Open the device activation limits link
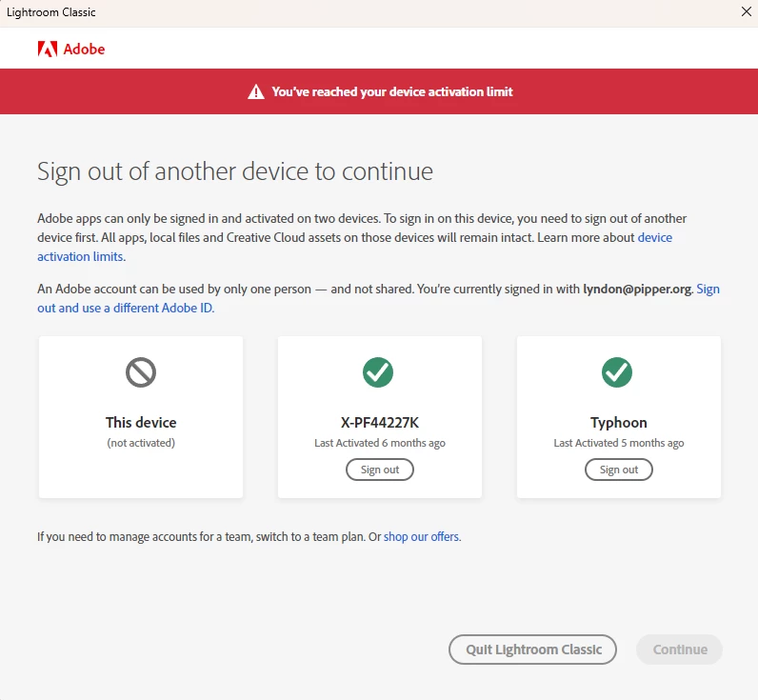 pos(655,237)
